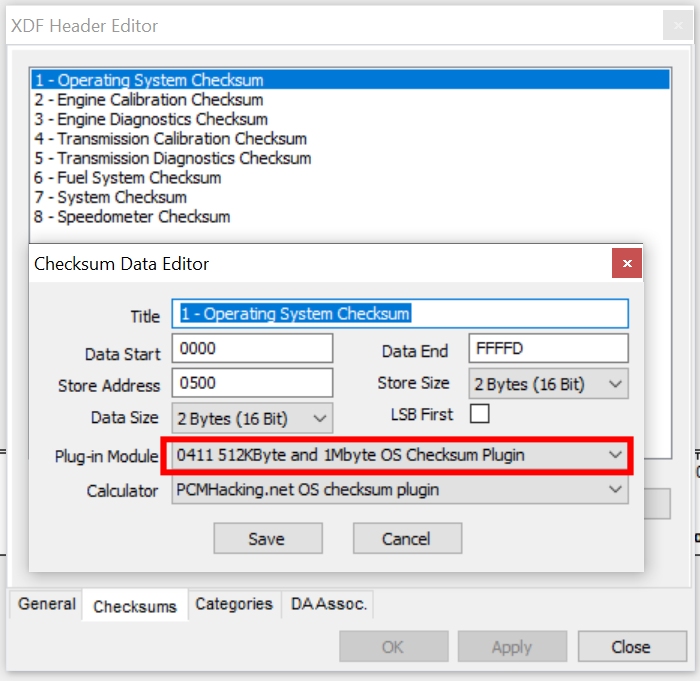The image size is (700, 681).
Task: Click the Data End field showing FFFFD
Action: (549, 348)
